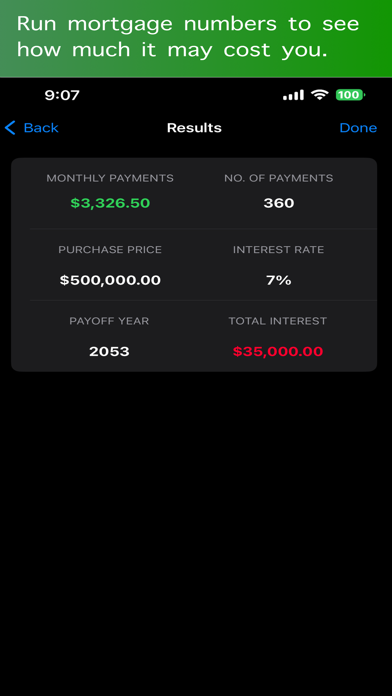The height and width of the screenshot is (696, 392).
Task: Tap the 360 number of payments value
Action: point(279,203)
